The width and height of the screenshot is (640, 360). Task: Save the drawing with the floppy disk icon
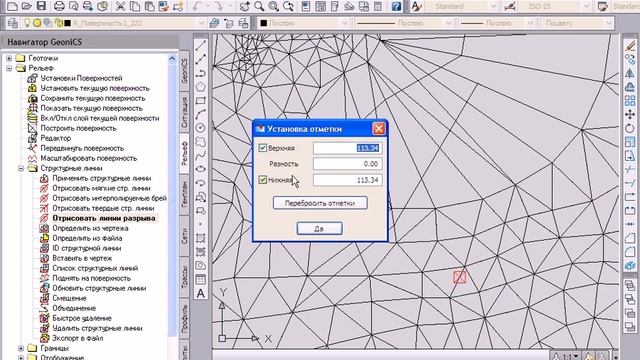pyautogui.click(x=41, y=6)
